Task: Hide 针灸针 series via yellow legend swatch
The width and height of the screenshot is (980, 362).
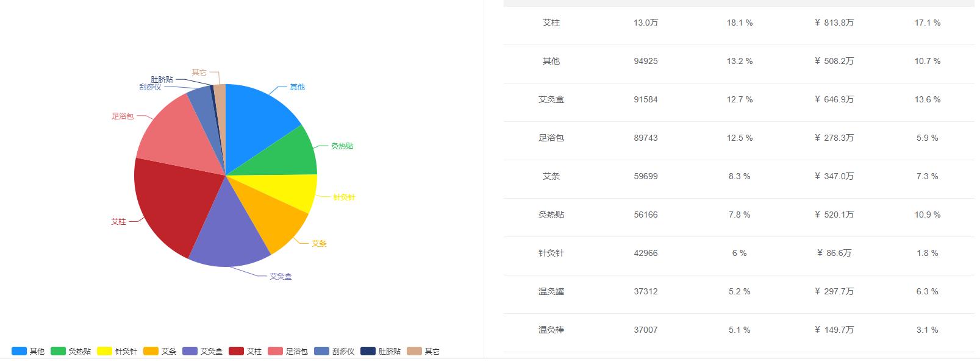Action: pyautogui.click(x=105, y=351)
